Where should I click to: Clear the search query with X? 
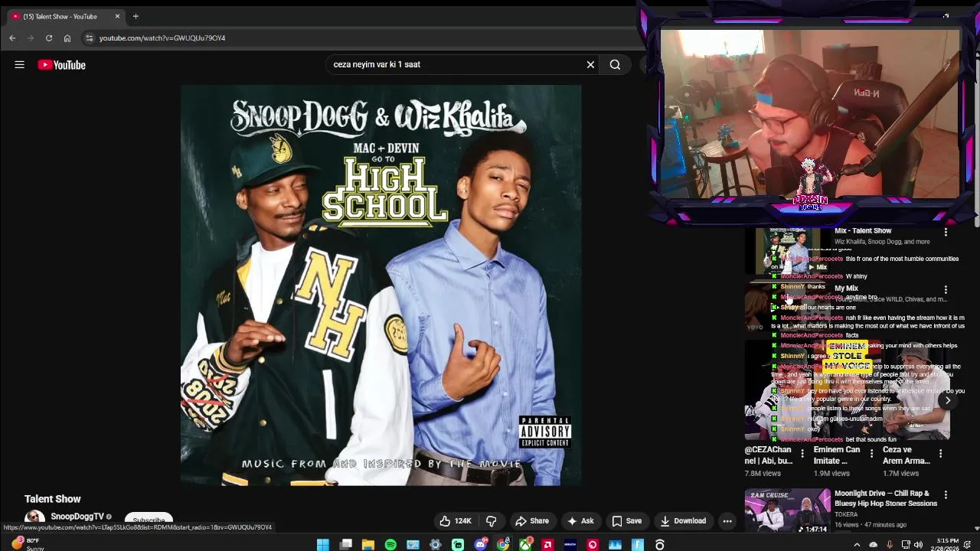pos(590,65)
